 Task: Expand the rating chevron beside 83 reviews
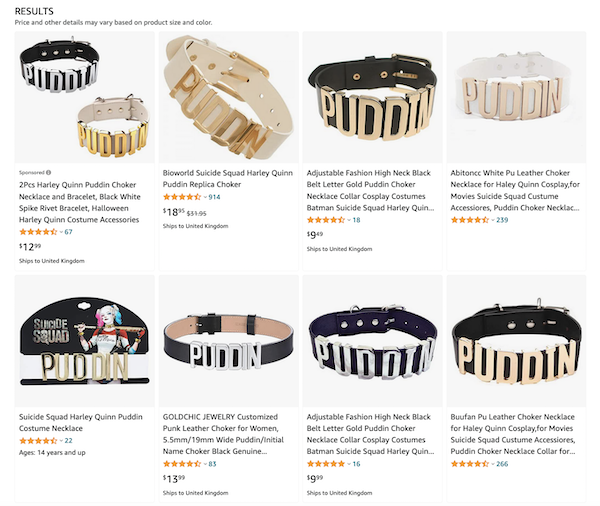[x=205, y=464]
